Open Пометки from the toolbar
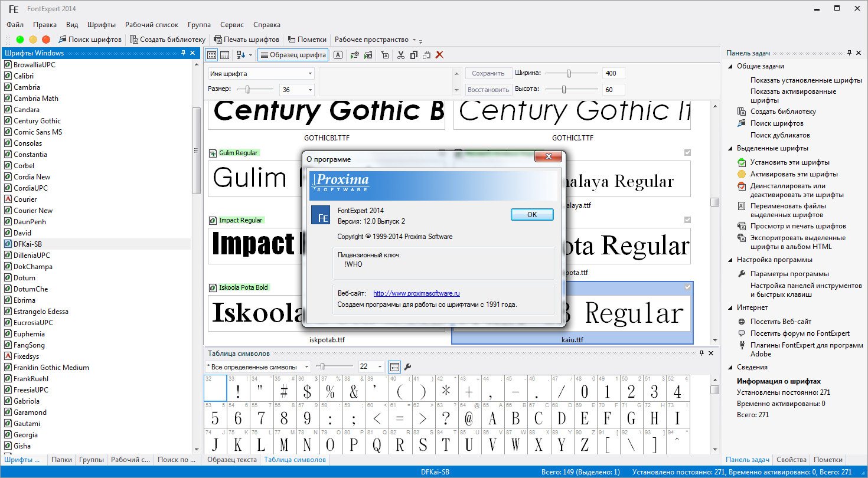This screenshot has width=868, height=478. point(307,40)
